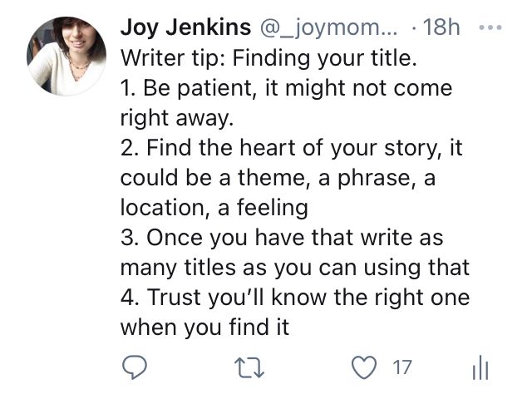Screen dimensions: 532x394
Task: Select the 'many titles as you can' line
Action: (x=295, y=268)
